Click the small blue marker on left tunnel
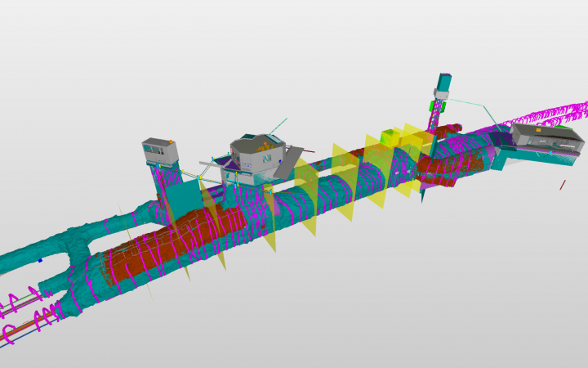 pyautogui.click(x=39, y=260)
